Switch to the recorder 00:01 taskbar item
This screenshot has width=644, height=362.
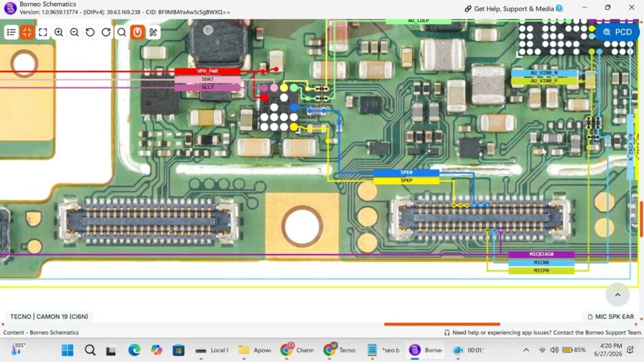468,350
